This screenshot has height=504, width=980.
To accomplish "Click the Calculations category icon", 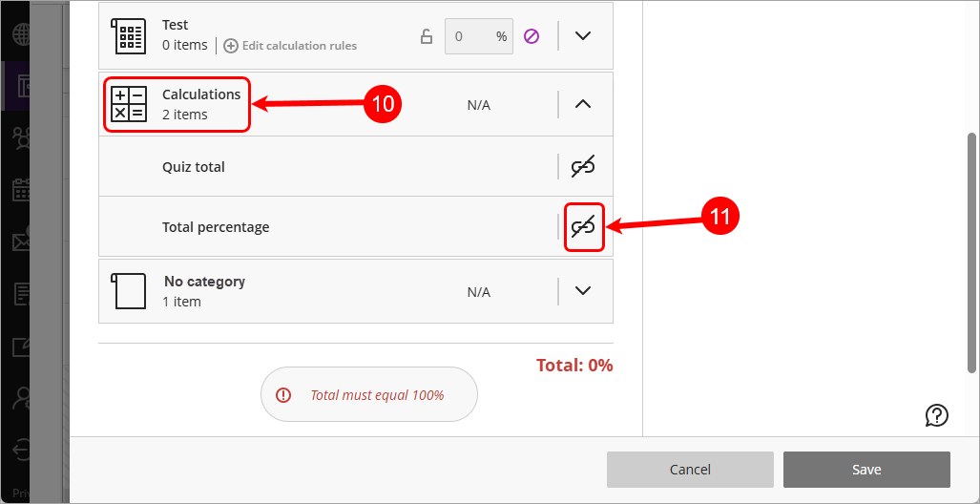I will (129, 104).
